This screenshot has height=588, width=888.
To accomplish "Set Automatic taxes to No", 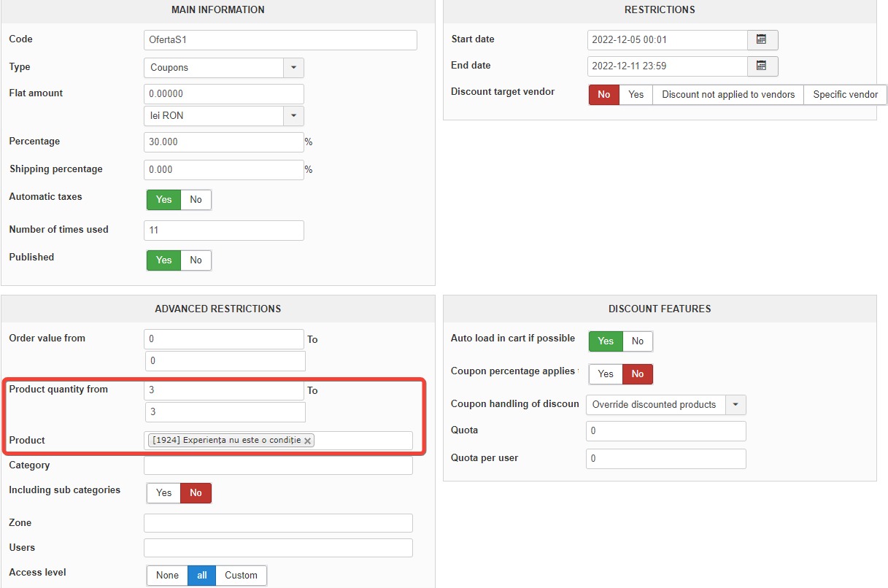I will tap(196, 200).
